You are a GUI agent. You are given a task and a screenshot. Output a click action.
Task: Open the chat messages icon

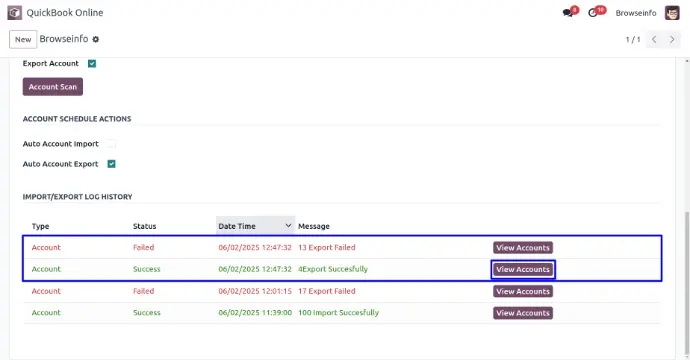pos(568,13)
